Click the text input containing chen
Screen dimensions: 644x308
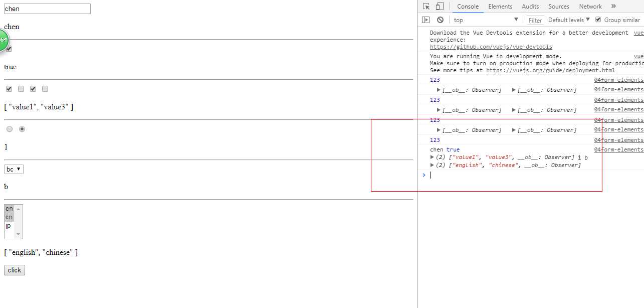coord(47,9)
